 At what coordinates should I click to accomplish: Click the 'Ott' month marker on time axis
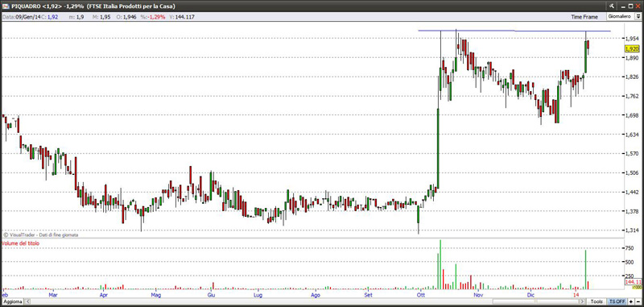click(x=421, y=295)
